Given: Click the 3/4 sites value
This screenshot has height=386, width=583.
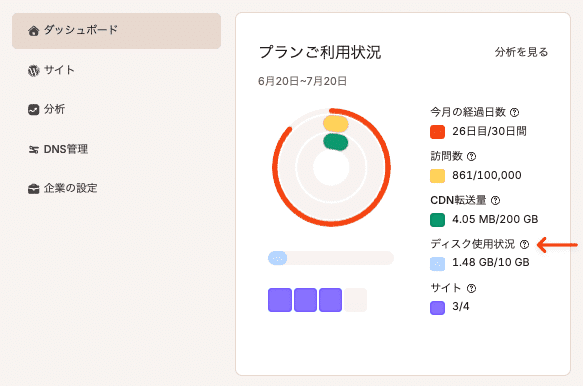Looking at the screenshot, I should [461, 306].
